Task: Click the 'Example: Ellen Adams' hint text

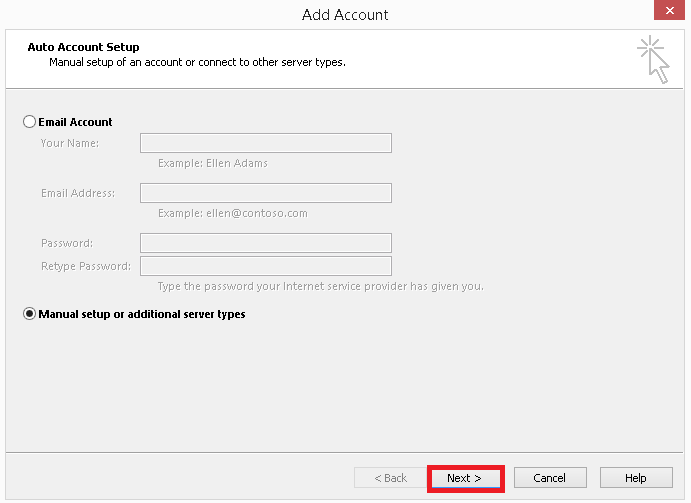Action: 213,164
